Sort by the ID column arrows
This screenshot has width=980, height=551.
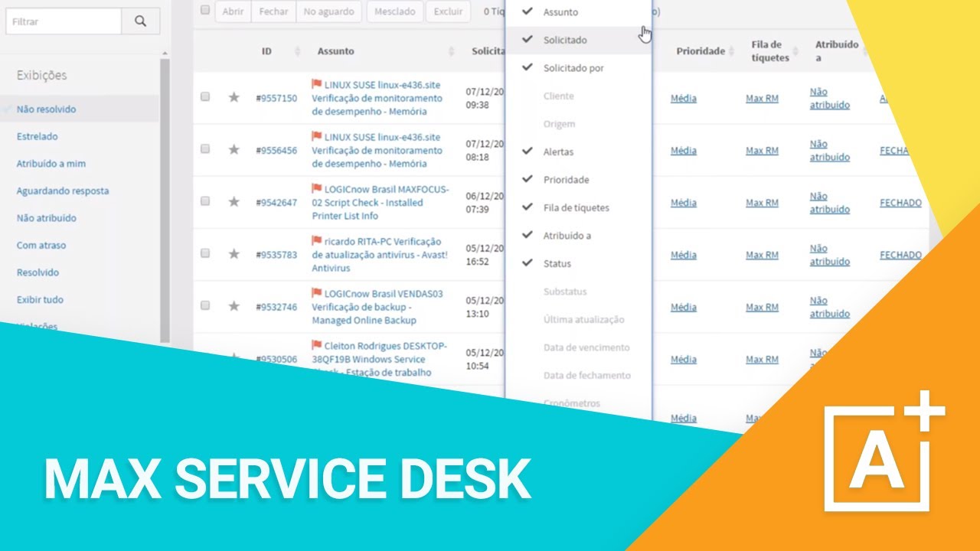298,51
